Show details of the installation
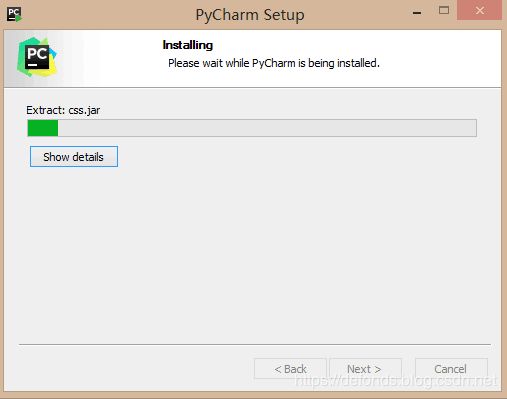Viewport: 507px width, 399px height. tap(74, 156)
